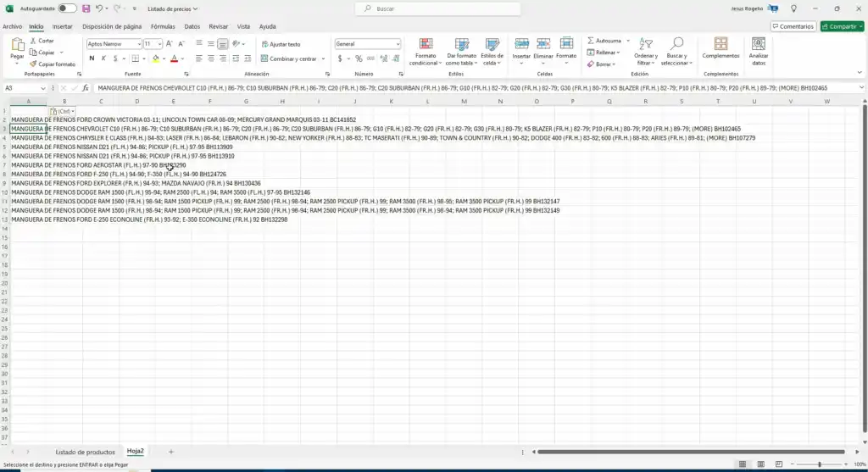The image size is (868, 472).
Task: Open Dar formato como tabla
Action: pos(462,52)
